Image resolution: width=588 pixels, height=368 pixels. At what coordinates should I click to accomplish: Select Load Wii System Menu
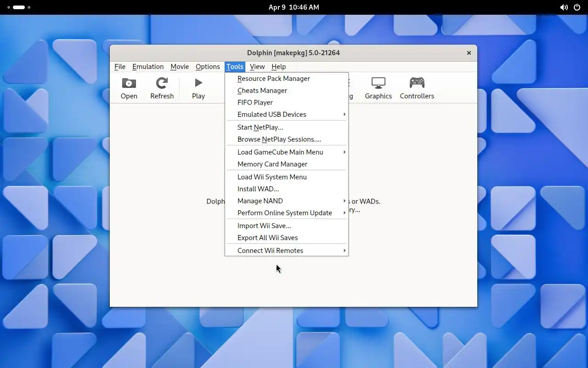pyautogui.click(x=287, y=177)
